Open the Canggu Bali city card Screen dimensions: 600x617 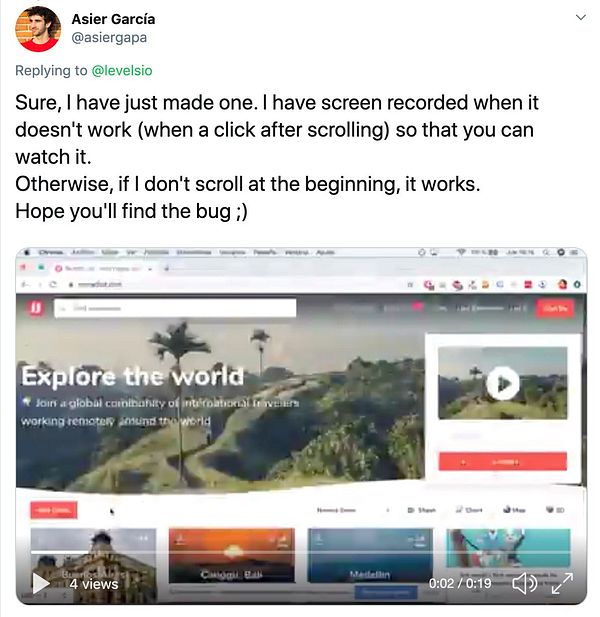coord(231,556)
